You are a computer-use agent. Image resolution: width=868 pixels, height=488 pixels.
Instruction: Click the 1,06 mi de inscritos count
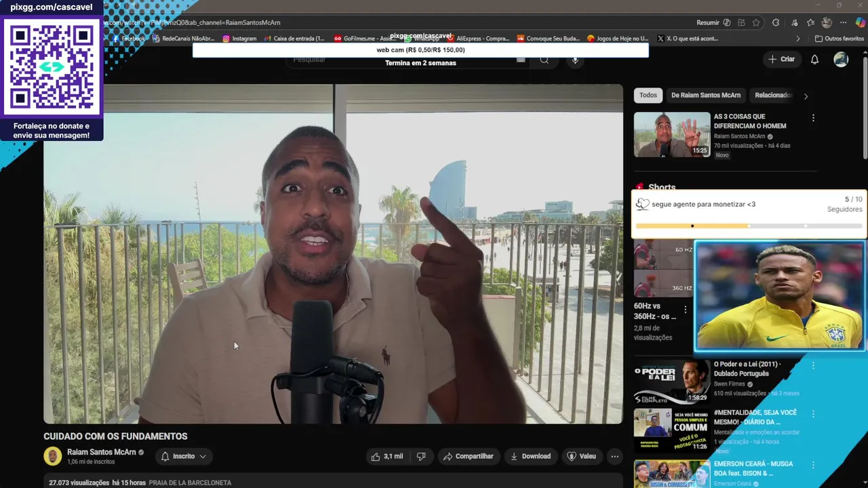pos(91,462)
